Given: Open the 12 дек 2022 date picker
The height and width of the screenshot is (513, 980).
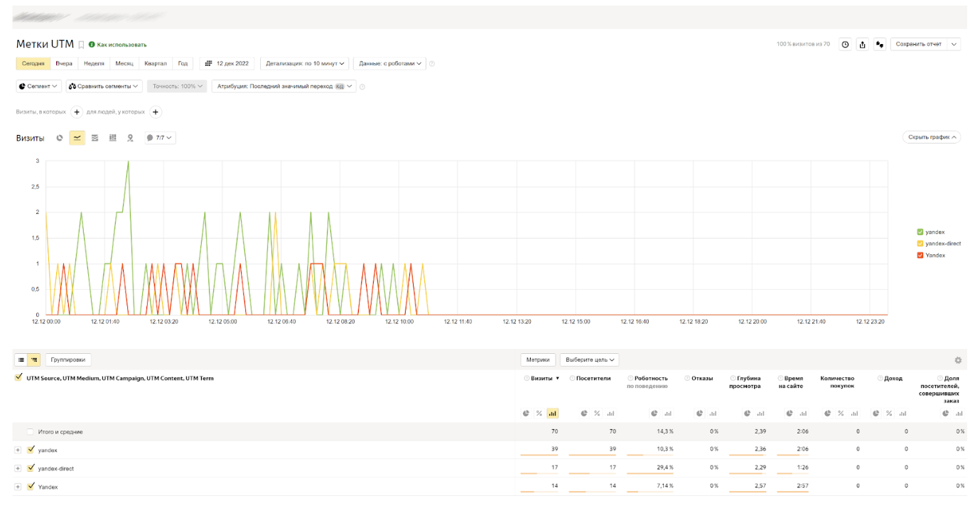Looking at the screenshot, I should (x=227, y=63).
